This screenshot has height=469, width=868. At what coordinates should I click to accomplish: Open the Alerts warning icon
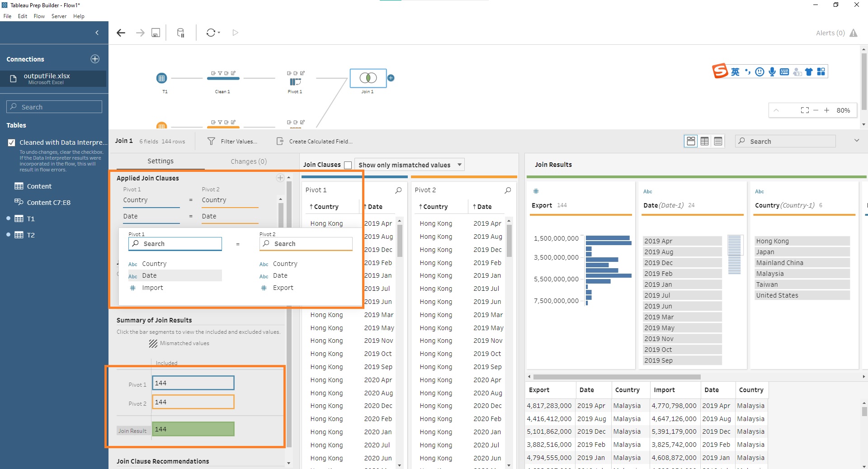pyautogui.click(x=854, y=33)
